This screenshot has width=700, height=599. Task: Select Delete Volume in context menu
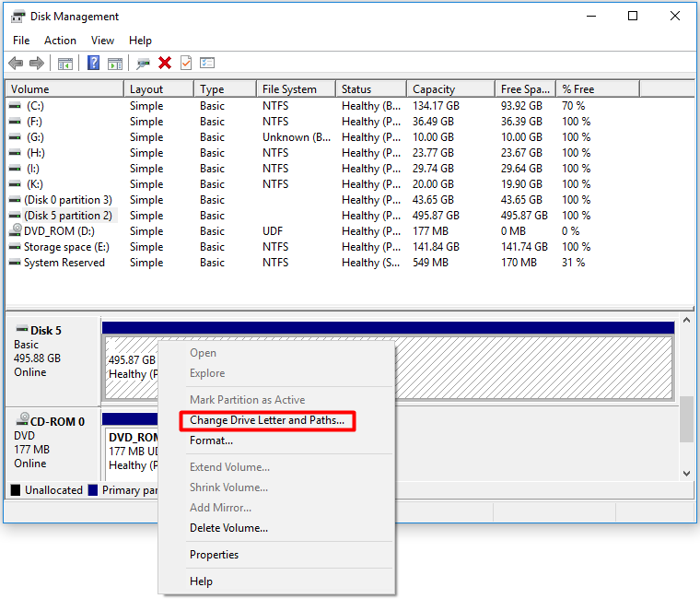228,527
